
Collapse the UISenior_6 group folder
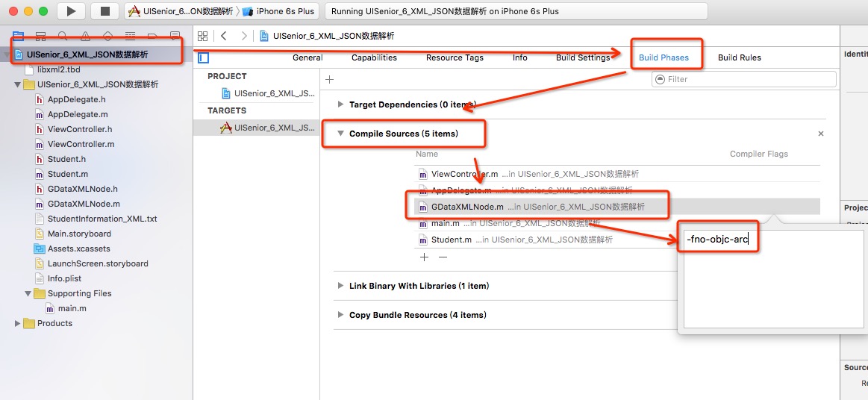click(17, 84)
